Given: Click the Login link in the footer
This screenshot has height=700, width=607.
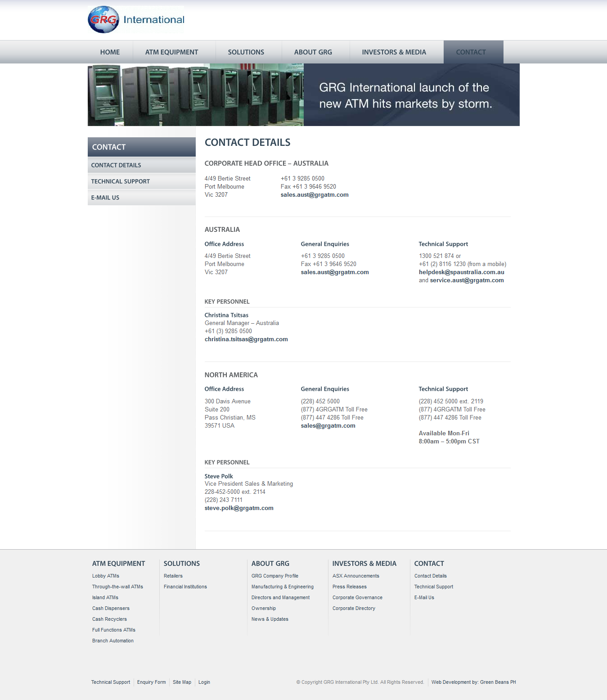Looking at the screenshot, I should click(204, 682).
